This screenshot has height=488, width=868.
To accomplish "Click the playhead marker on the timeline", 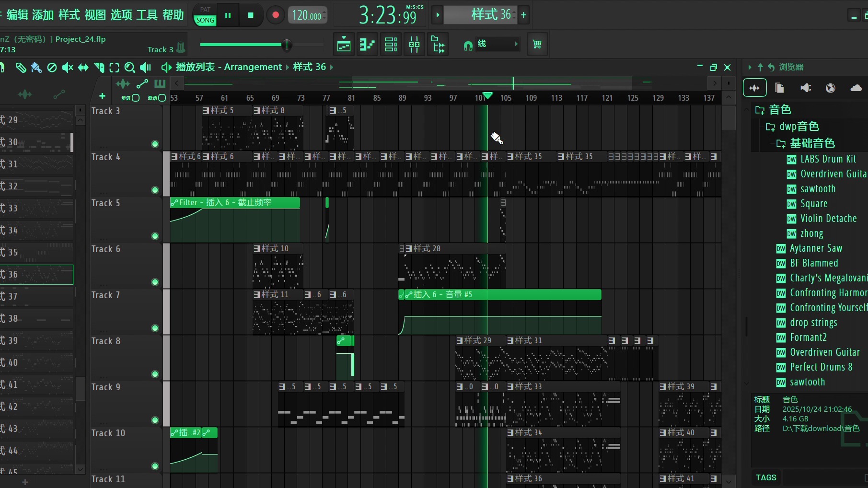I will (x=487, y=96).
